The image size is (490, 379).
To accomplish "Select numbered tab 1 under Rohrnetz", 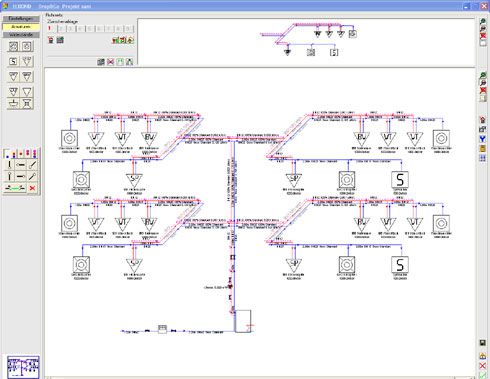I will 50,29.
